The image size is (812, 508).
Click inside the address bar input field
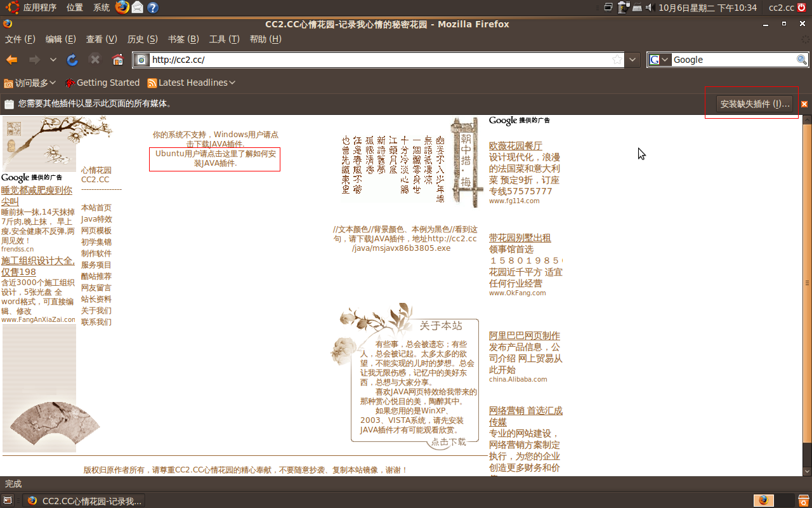pos(317,59)
